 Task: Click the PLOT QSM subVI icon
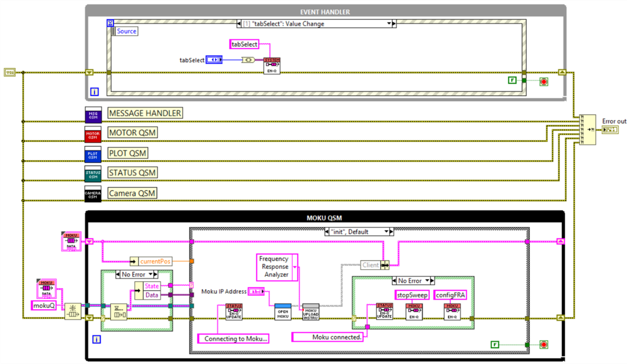click(93, 155)
